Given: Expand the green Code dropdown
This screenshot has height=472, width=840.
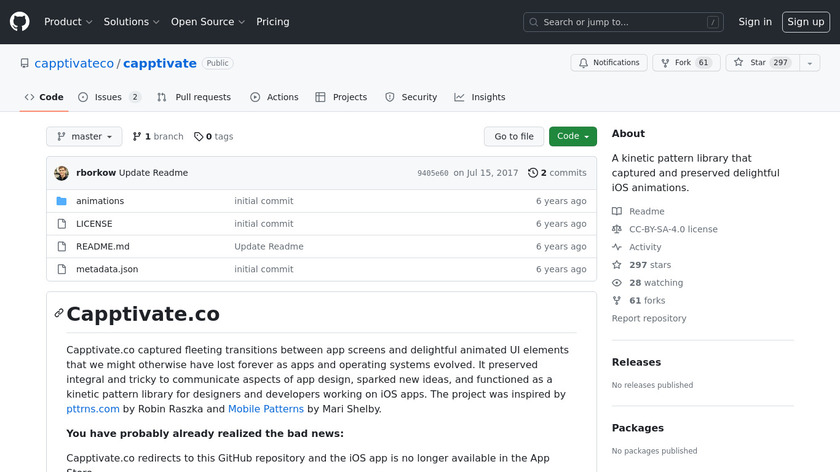Looking at the screenshot, I should pyautogui.click(x=572, y=137).
